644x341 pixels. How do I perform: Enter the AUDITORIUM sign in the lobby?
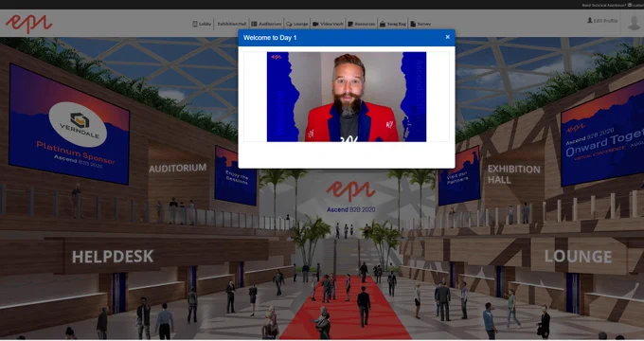[177, 168]
